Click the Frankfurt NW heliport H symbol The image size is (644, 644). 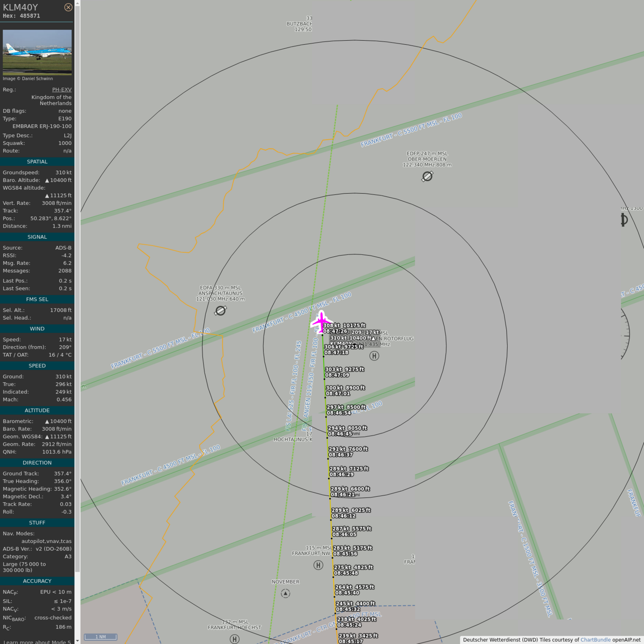point(318,565)
